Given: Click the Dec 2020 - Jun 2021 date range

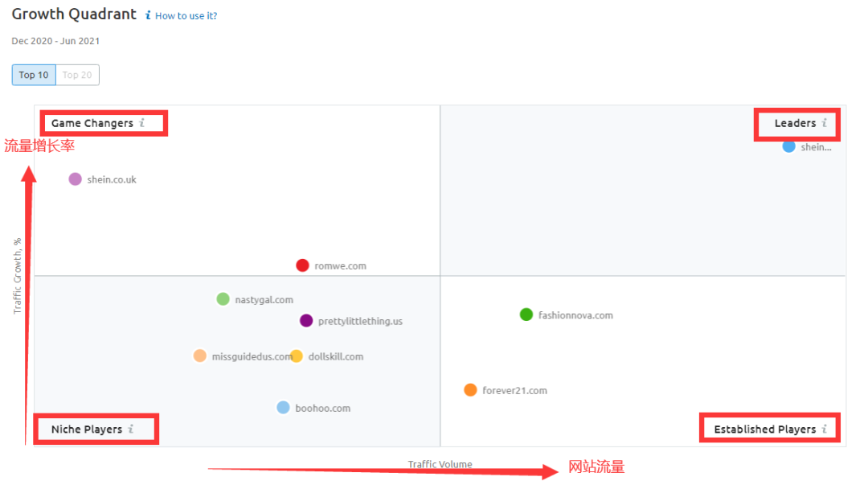Looking at the screenshot, I should point(55,41).
